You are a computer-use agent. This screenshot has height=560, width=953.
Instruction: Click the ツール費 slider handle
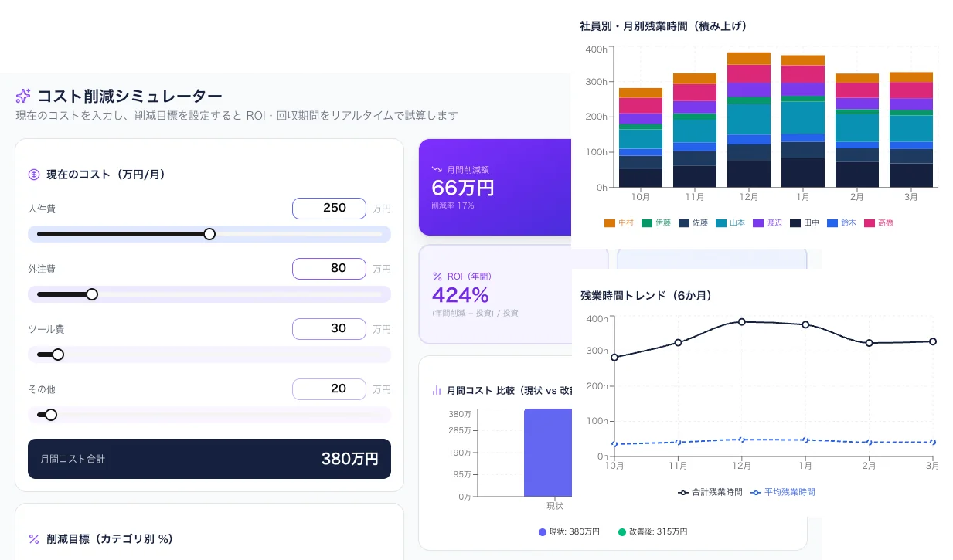pyautogui.click(x=57, y=355)
